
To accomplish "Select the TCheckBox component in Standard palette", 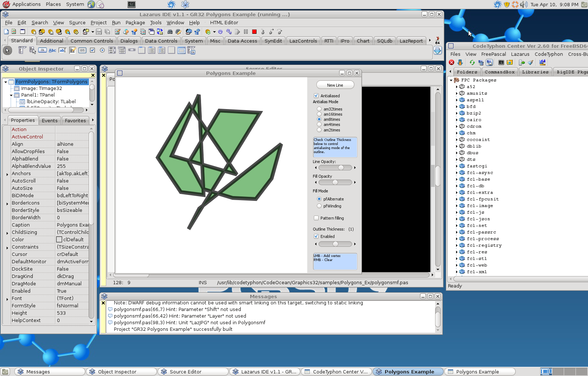I will (x=92, y=50).
